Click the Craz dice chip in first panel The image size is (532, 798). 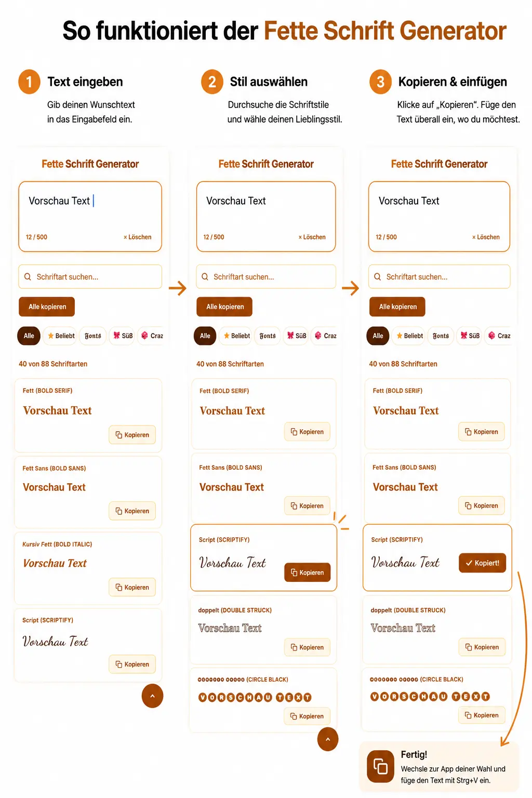[151, 336]
